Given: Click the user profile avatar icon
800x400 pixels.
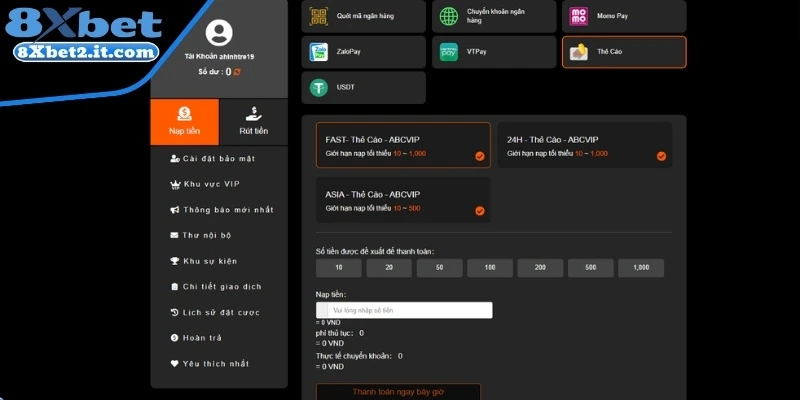Looking at the screenshot, I should [219, 33].
